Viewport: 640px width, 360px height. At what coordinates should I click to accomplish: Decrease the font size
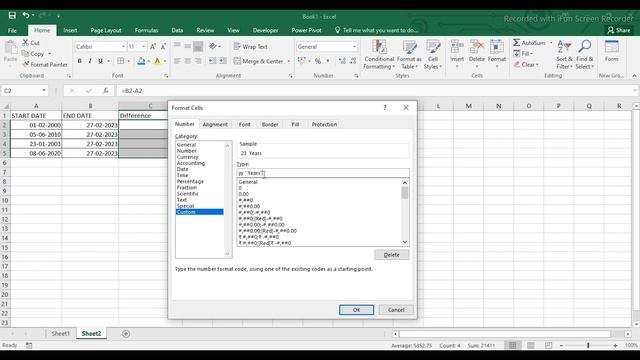163,47
